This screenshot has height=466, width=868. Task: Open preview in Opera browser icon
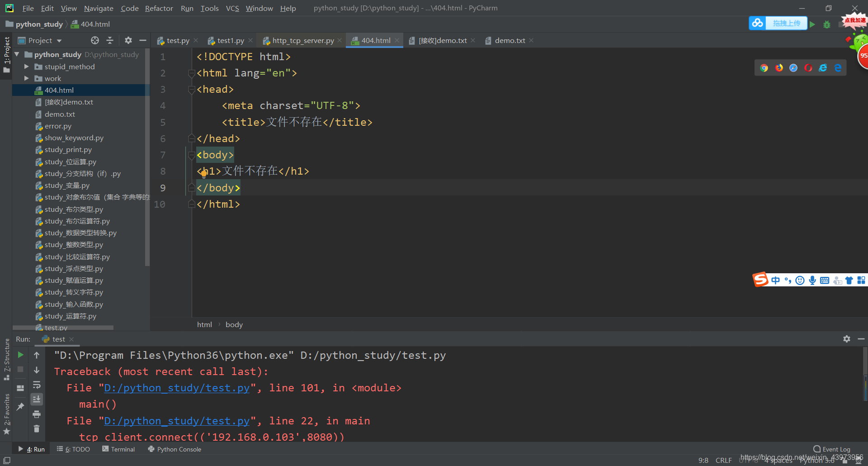[x=808, y=68]
